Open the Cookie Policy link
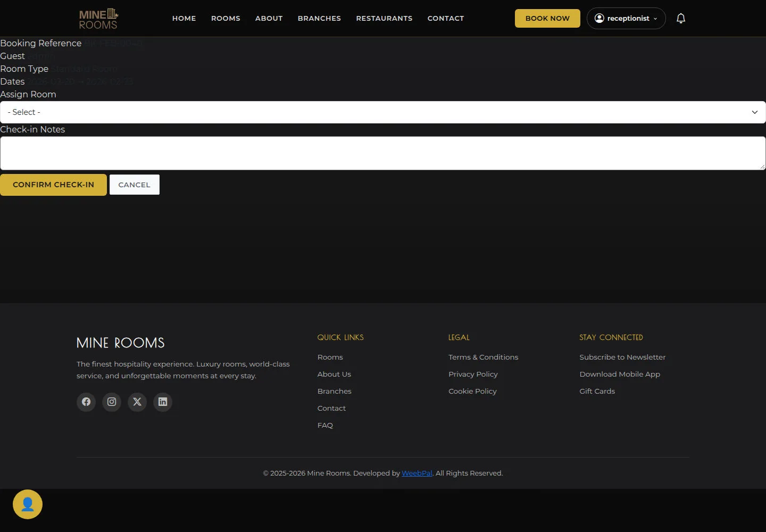 coord(472,391)
